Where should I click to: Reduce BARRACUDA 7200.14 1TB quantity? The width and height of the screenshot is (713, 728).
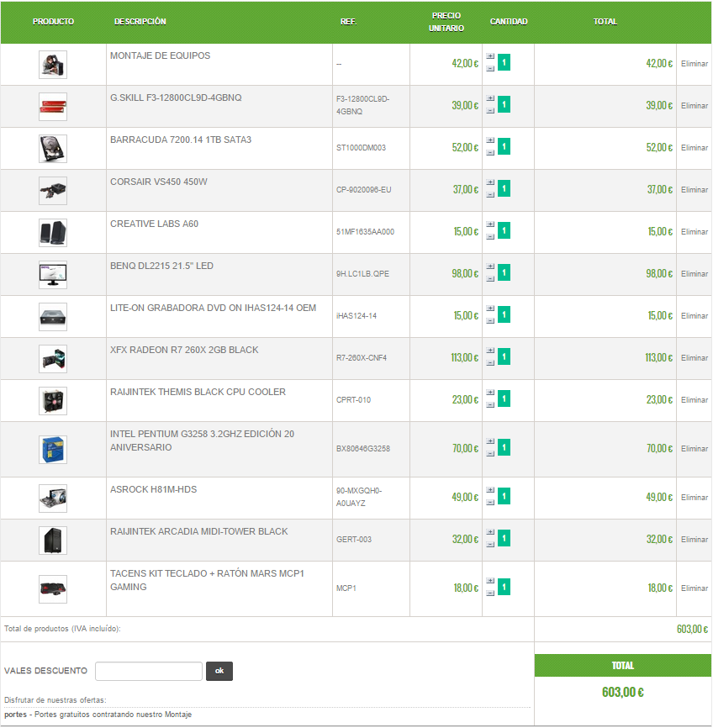click(490, 153)
